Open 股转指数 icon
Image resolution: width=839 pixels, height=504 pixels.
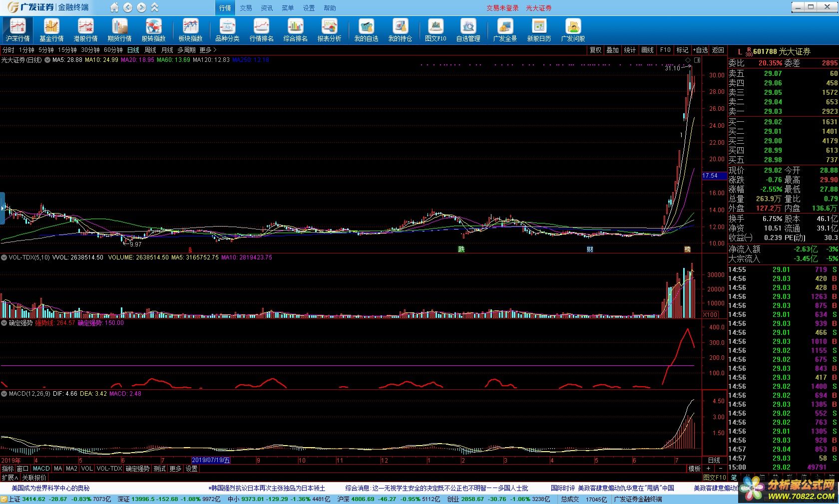coord(153,30)
